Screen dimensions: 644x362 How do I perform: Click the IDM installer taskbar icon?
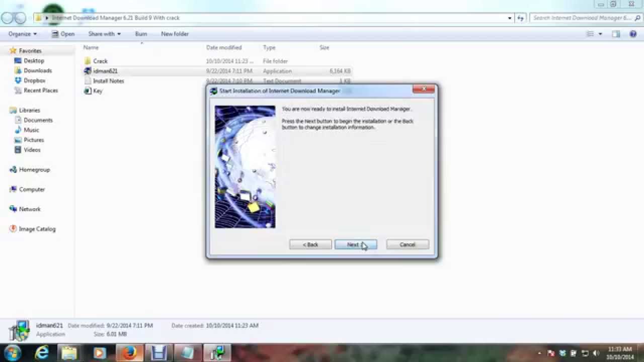point(217,353)
